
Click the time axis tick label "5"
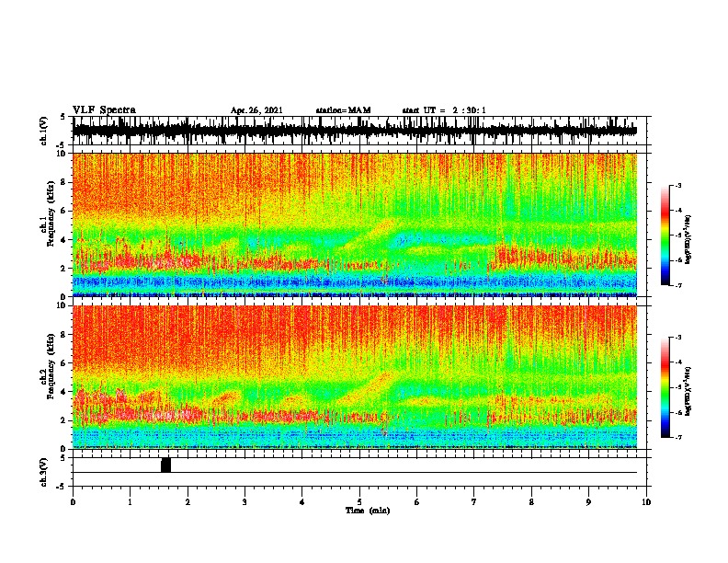point(359,502)
